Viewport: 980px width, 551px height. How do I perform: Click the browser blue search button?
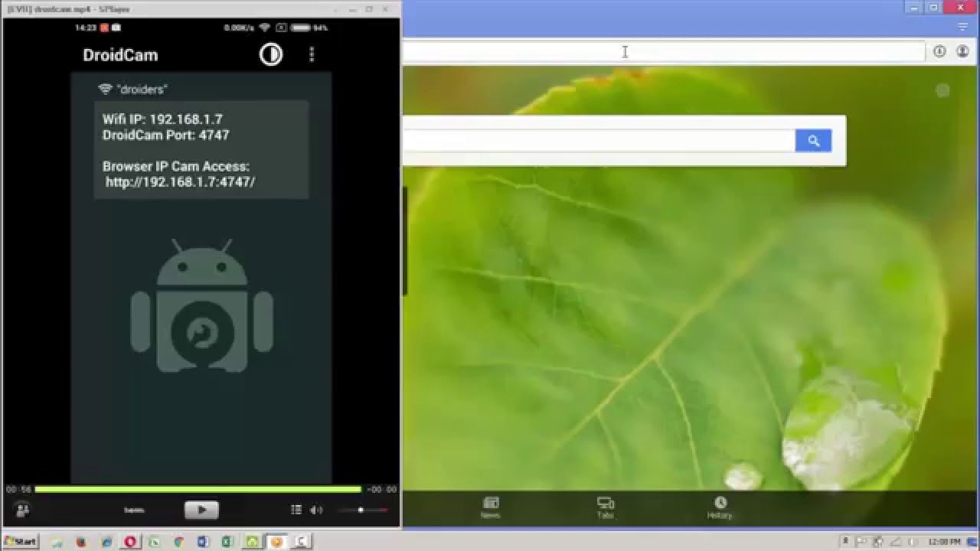[x=813, y=141]
